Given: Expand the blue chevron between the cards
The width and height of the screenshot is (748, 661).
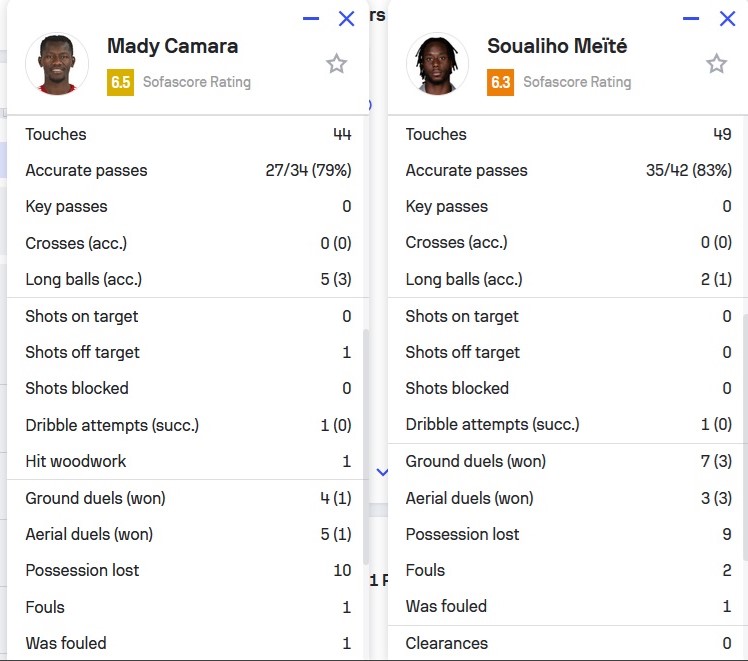Looking at the screenshot, I should point(381,471).
